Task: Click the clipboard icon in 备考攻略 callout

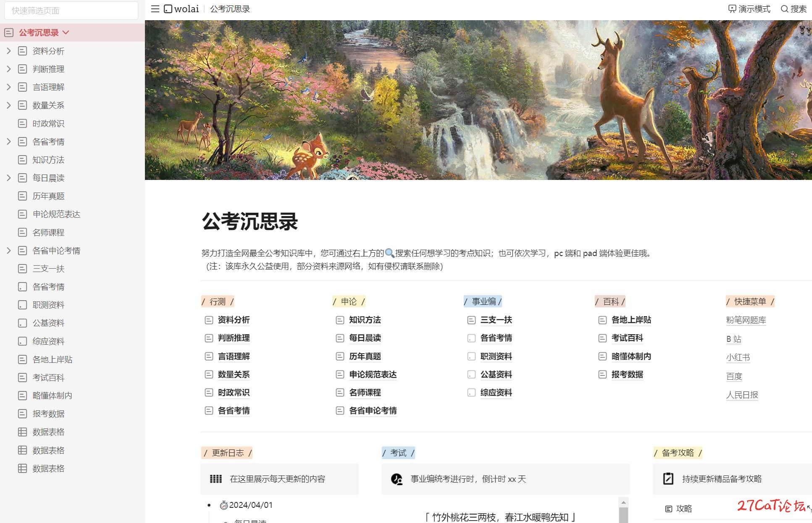Action: [x=668, y=479]
